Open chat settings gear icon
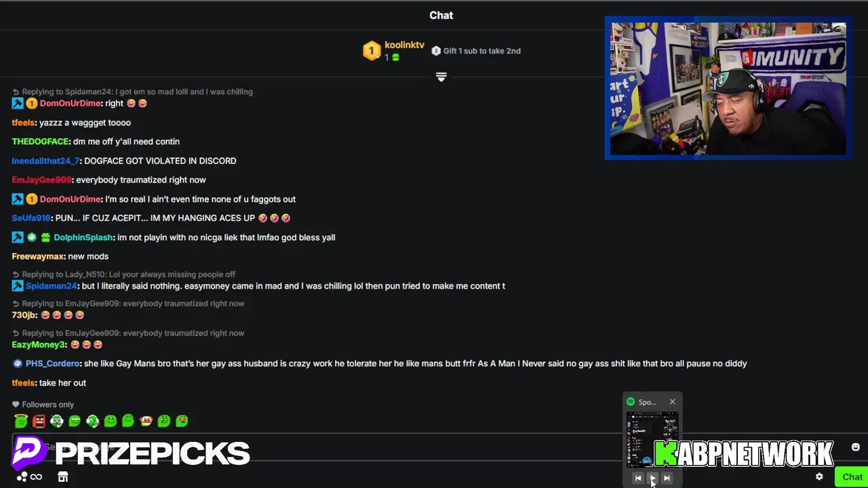 (x=819, y=476)
